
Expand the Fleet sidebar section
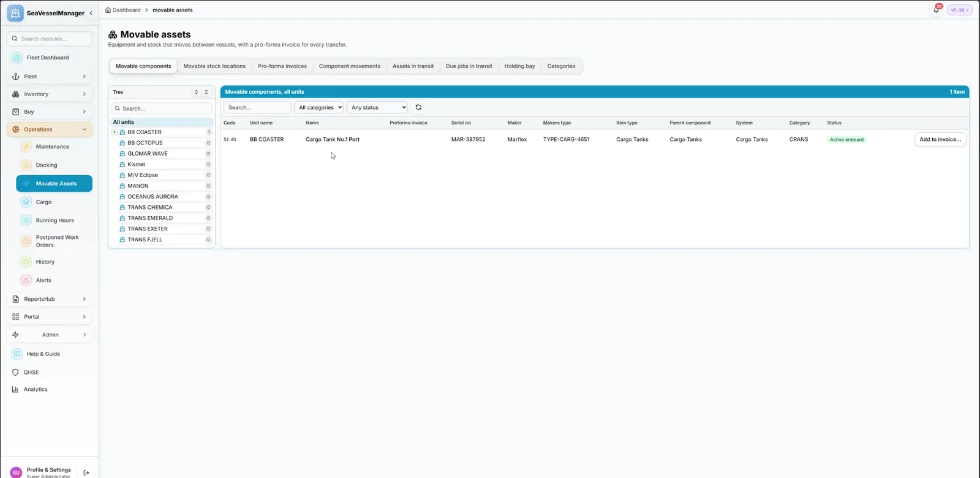(x=50, y=77)
